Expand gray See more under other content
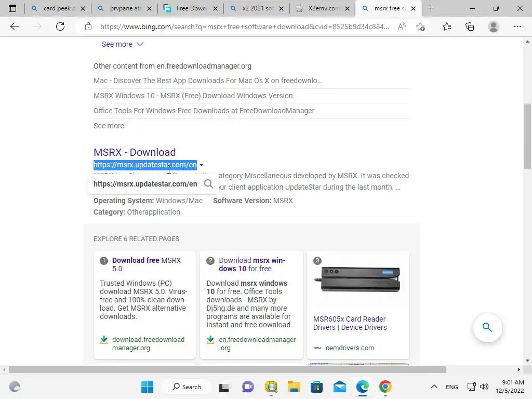532x399 pixels. pyautogui.click(x=109, y=126)
